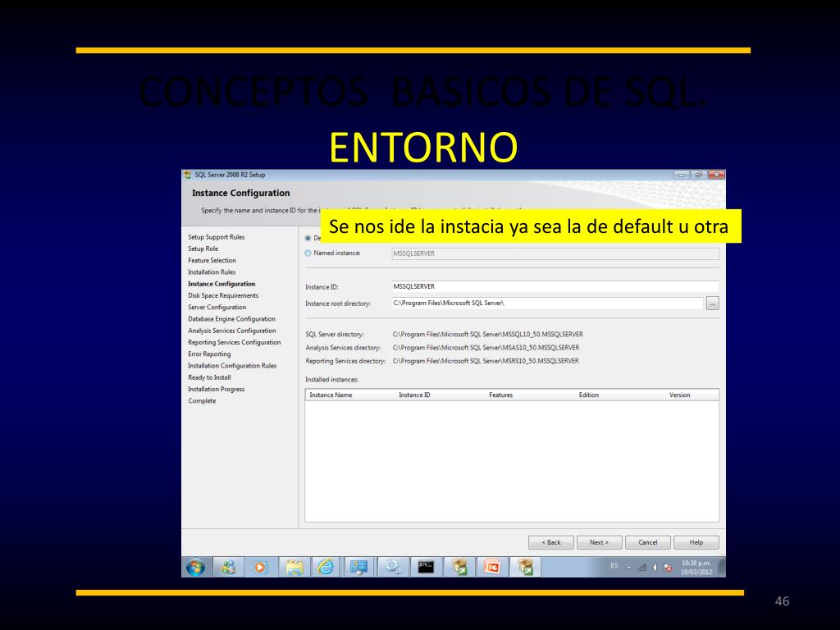Select Setup Role step
Screen dimensions: 840x630
click(203, 249)
